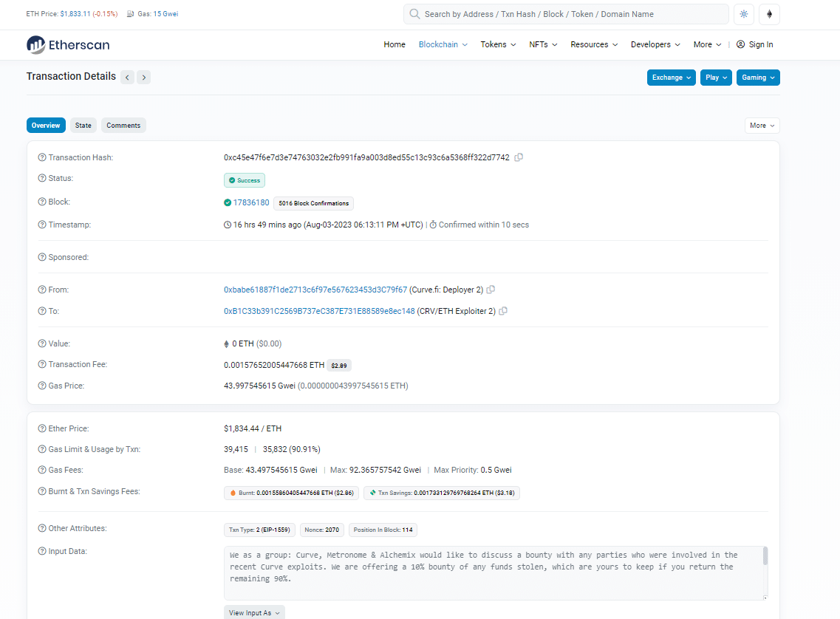
Task: Focus the address/txn hash search field
Action: [566, 15]
